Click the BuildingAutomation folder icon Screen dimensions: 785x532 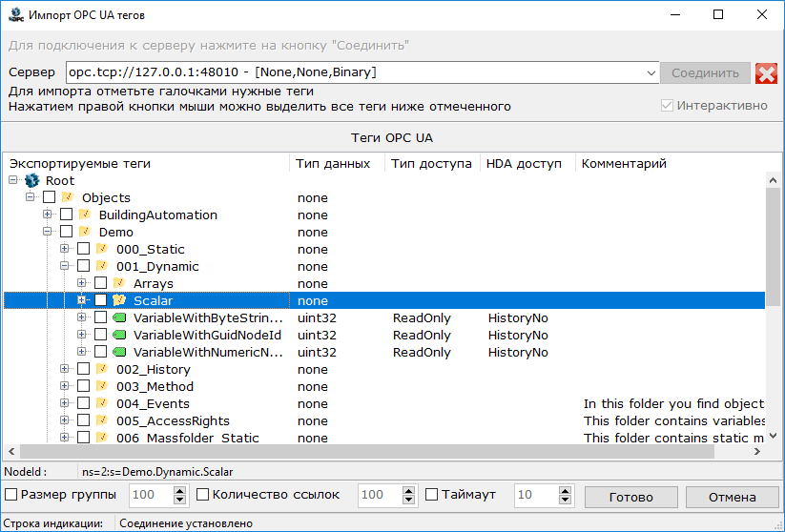(85, 215)
